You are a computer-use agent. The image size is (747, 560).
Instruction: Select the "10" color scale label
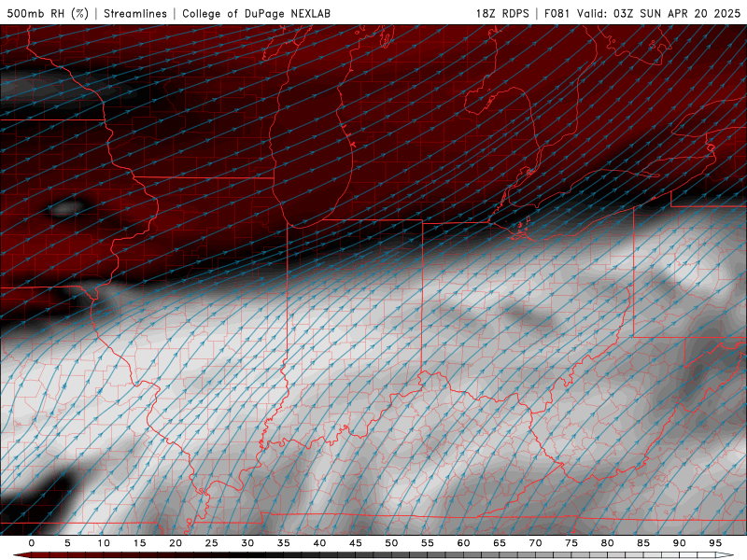pos(104,543)
